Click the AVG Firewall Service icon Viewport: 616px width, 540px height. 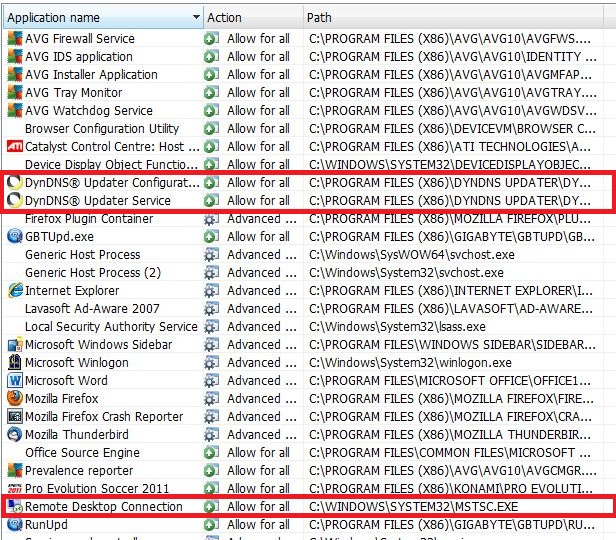(15, 38)
